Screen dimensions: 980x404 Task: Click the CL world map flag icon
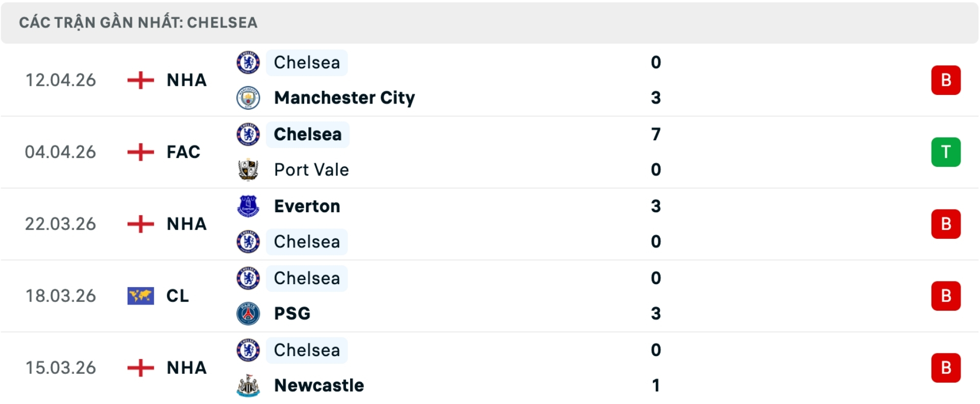coord(140,296)
